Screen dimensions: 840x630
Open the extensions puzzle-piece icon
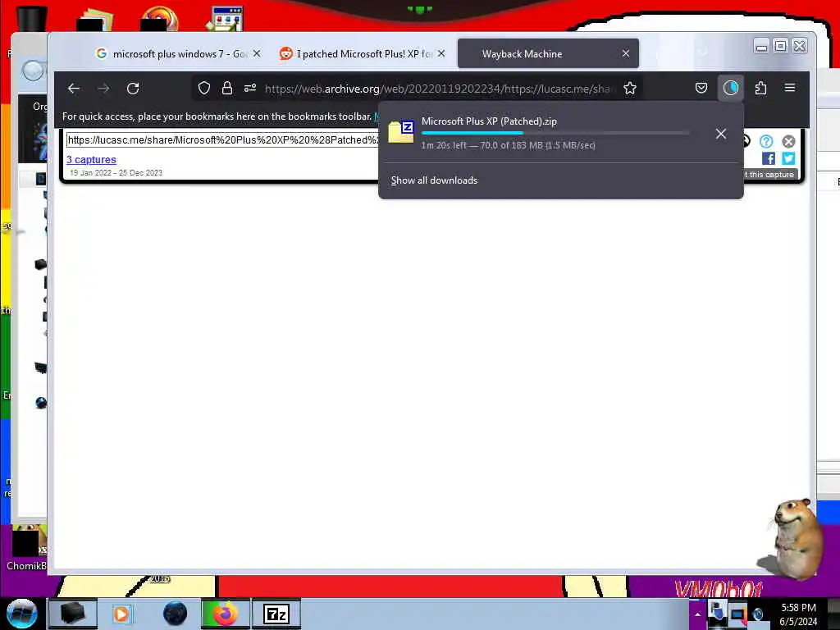point(760,88)
